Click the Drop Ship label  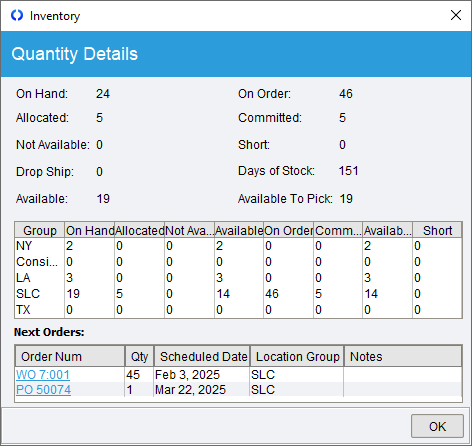coord(45,172)
